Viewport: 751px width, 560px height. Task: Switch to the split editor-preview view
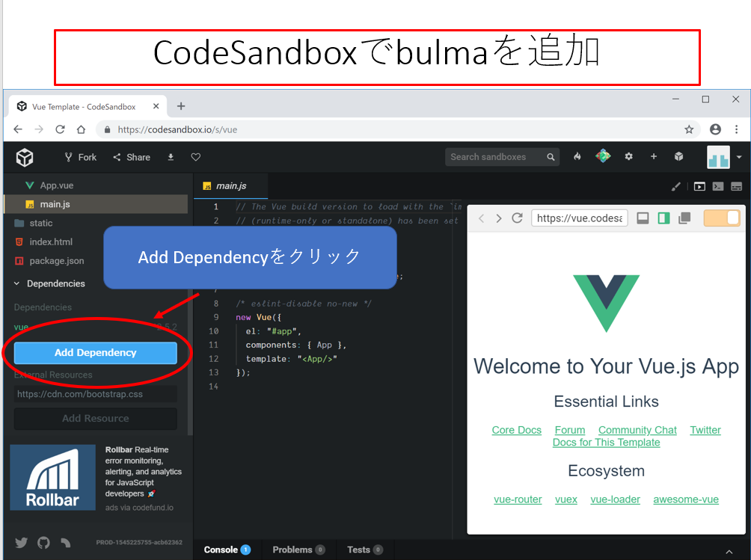pos(663,218)
